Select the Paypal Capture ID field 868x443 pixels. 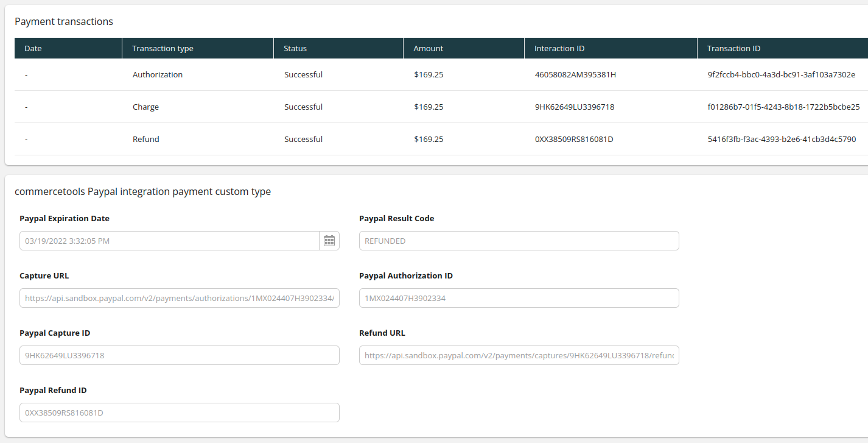[x=179, y=355]
